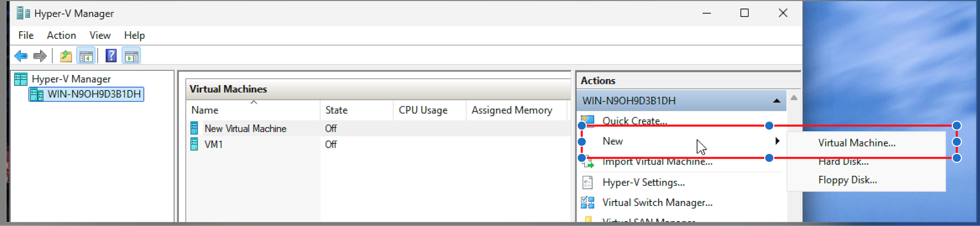Toggle the Show/Hide Action Pane icon
This screenshot has width=980, height=226.
tap(132, 56)
